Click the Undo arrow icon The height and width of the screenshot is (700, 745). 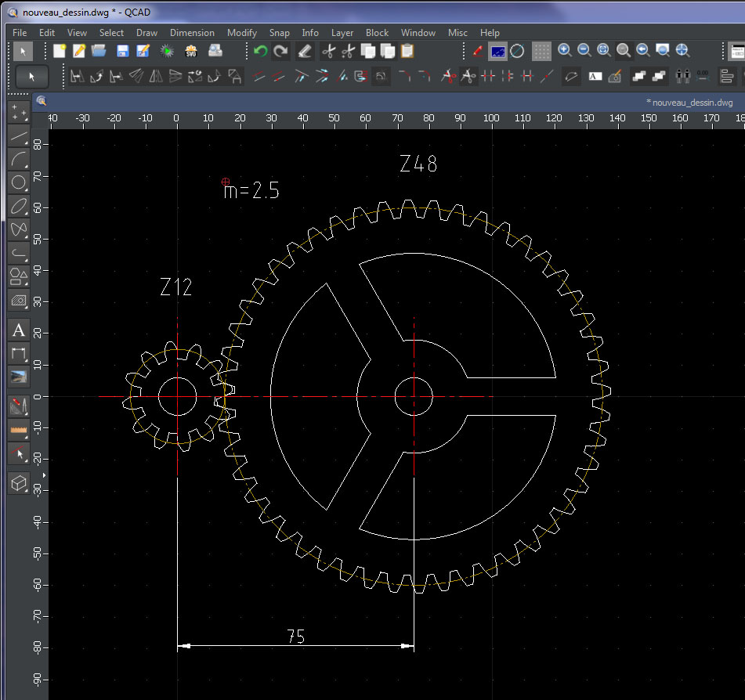[x=260, y=52]
